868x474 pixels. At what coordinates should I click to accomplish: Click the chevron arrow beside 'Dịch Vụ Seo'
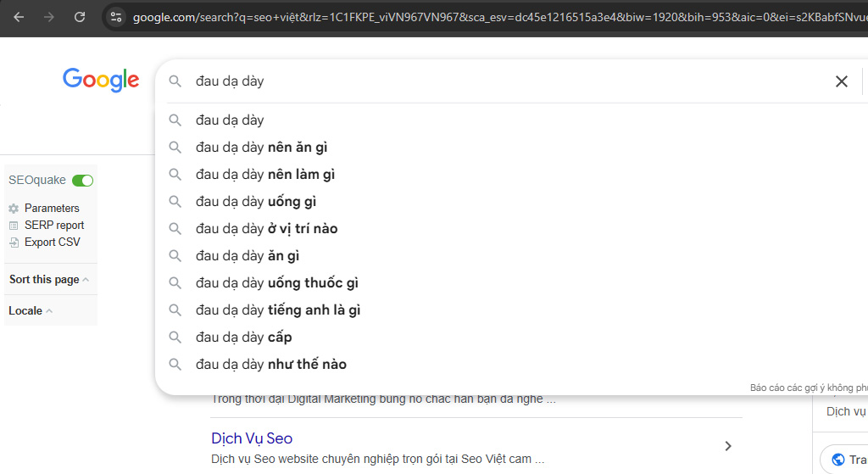tap(728, 446)
